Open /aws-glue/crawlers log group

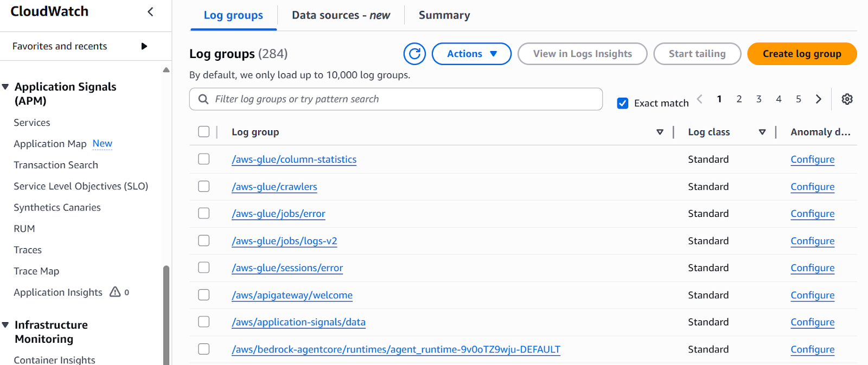click(275, 187)
